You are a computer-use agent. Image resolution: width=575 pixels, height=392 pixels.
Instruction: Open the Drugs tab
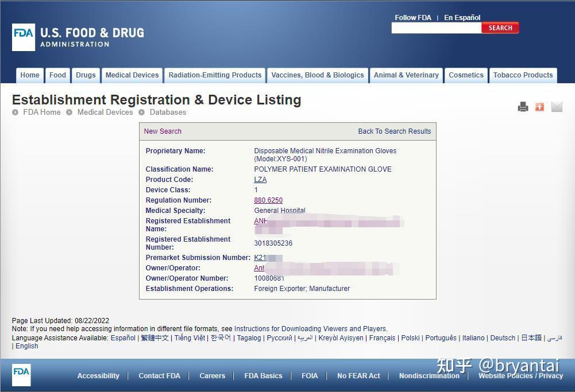tap(86, 75)
